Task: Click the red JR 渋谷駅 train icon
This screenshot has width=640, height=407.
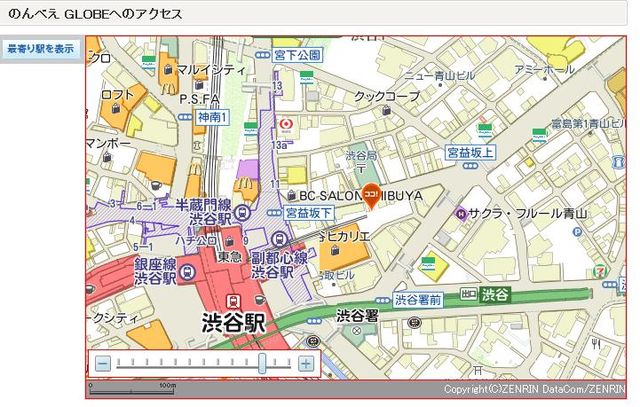Action: [x=233, y=300]
